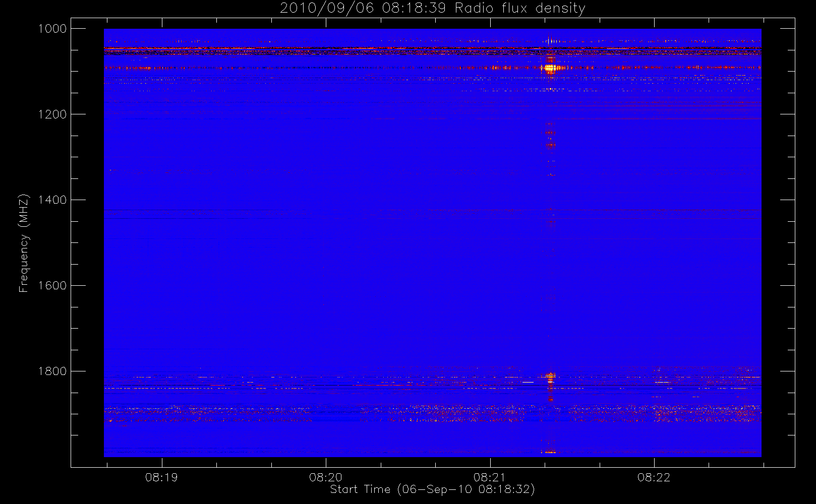Click the "Start Time (06-Sep-10 08:18:32)" label
The width and height of the screenshot is (816, 504).
pyautogui.click(x=432, y=489)
